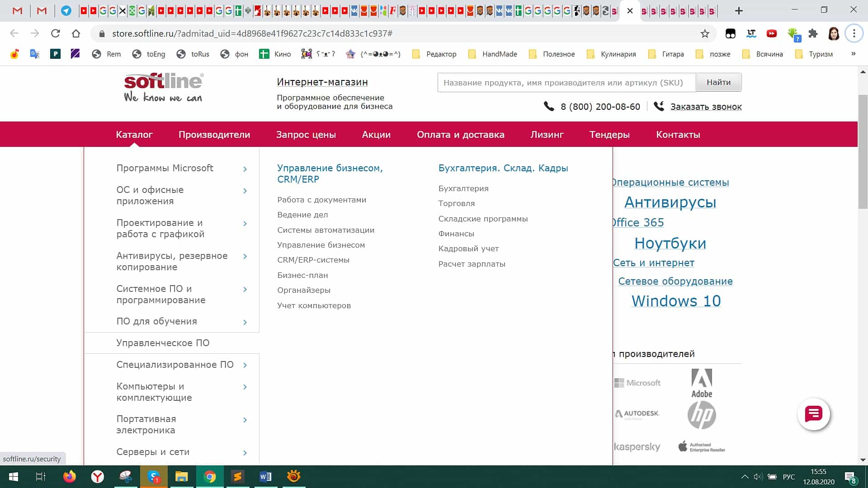868x488 pixels.
Task: Click the Apple Authorised Enterprise Reseller icon
Action: 702,447
